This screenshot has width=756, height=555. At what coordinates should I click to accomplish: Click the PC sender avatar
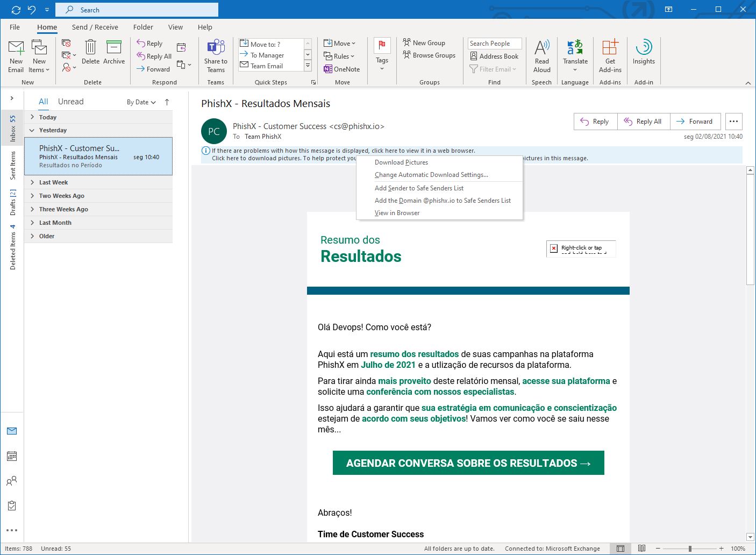tap(213, 132)
